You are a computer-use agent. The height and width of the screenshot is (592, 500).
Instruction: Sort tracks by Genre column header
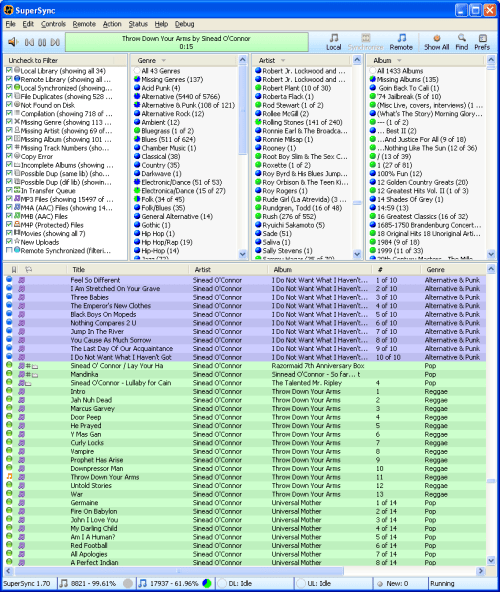coord(453,270)
